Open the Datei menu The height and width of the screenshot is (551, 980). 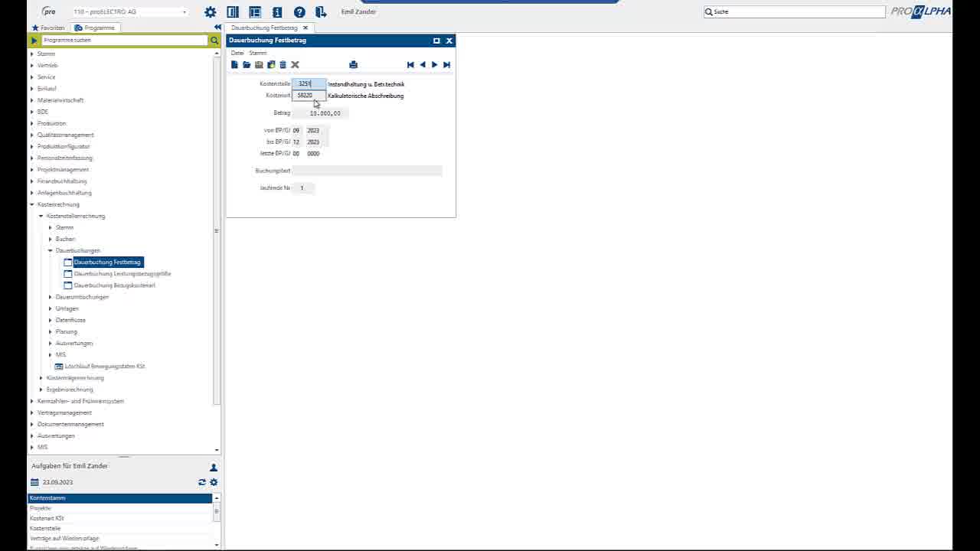237,53
